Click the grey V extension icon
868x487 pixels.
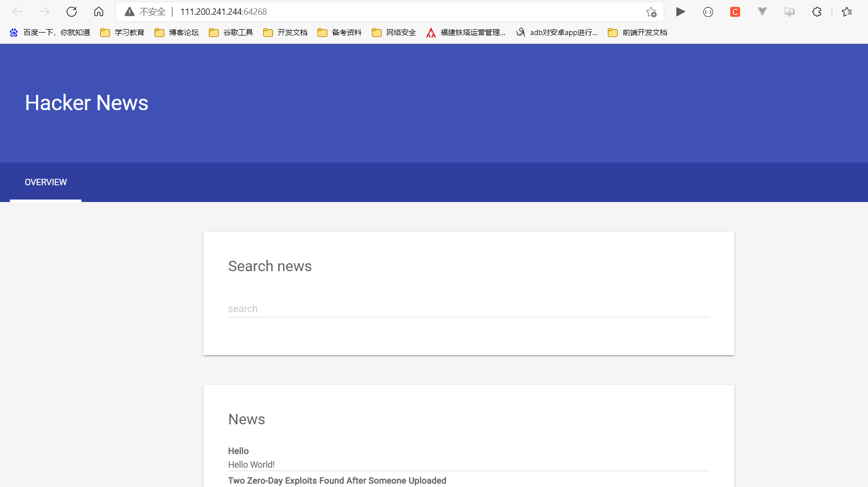[x=762, y=12]
